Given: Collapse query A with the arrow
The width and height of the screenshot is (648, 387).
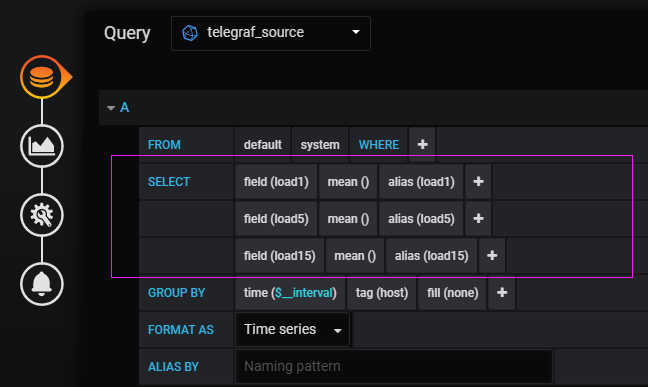Looking at the screenshot, I should pos(111,108).
